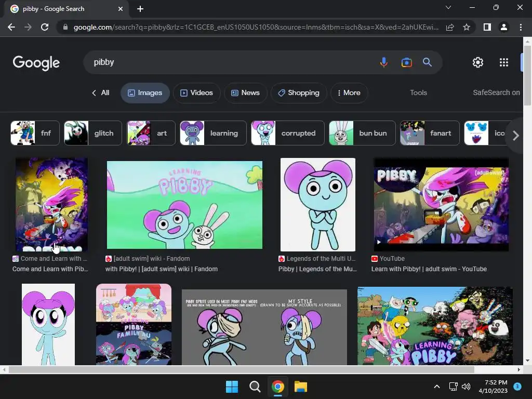Open Chrome three-dot menu
Viewport: 532px width, 399px height.
[521, 27]
